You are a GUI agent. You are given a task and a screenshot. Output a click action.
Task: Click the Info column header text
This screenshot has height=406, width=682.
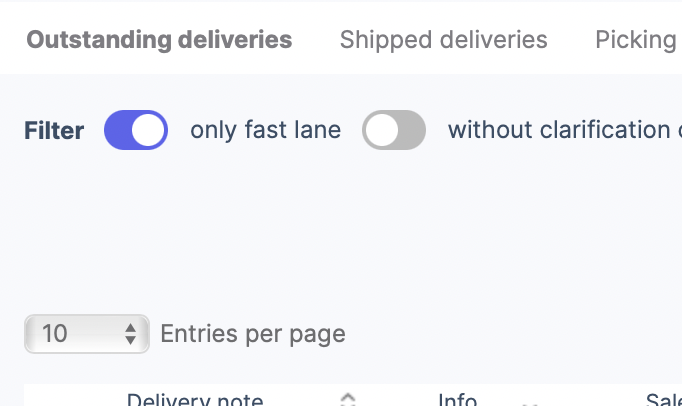pyautogui.click(x=457, y=400)
